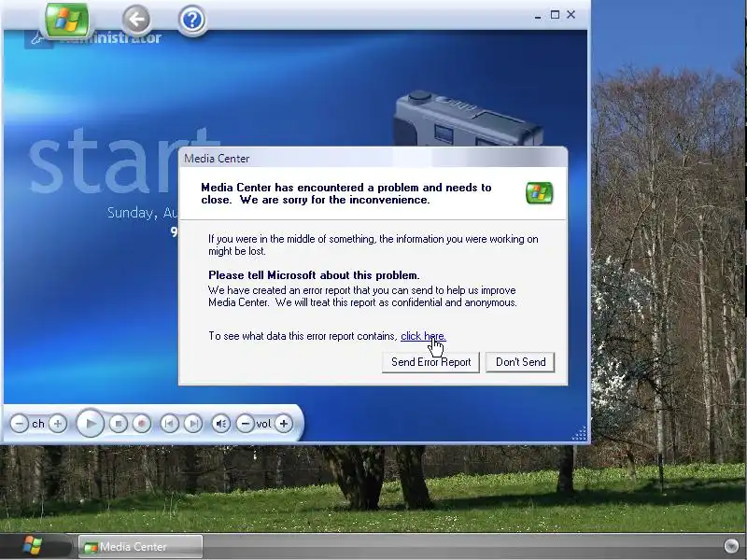747x560 pixels.
Task: Select Media Center taskbar button
Action: (141, 546)
